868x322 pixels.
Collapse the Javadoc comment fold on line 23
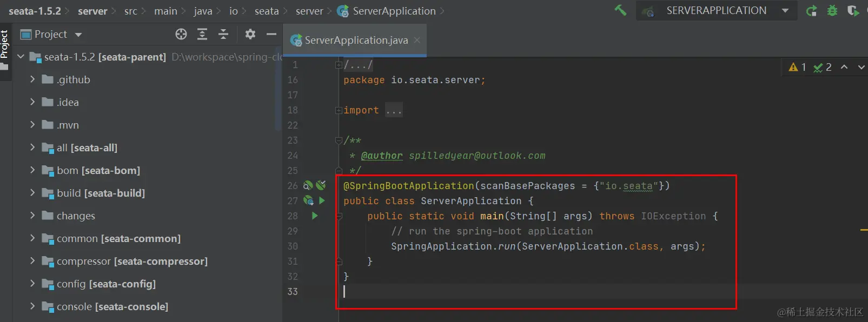pyautogui.click(x=339, y=140)
